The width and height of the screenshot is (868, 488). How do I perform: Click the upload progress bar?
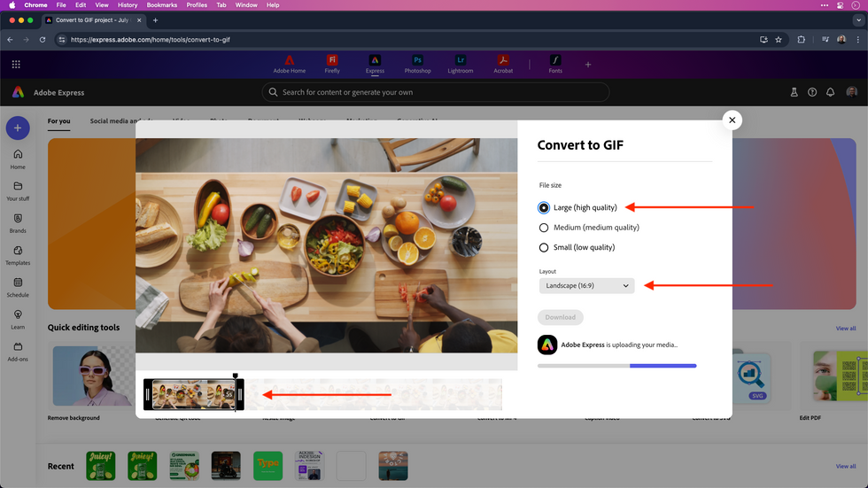(x=616, y=366)
